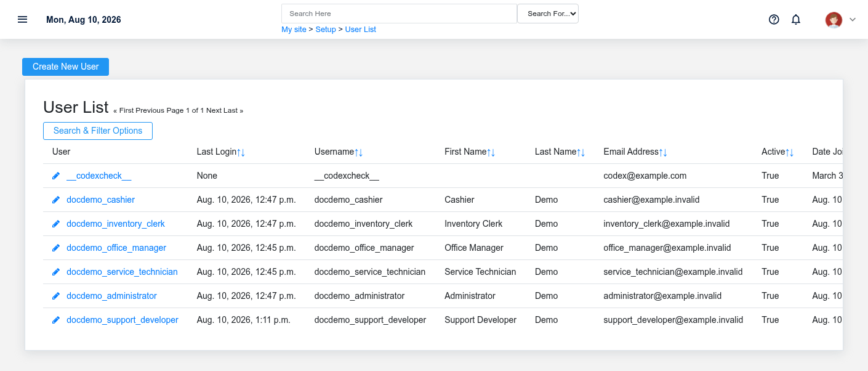
Task: Open the notifications bell
Action: (x=796, y=19)
